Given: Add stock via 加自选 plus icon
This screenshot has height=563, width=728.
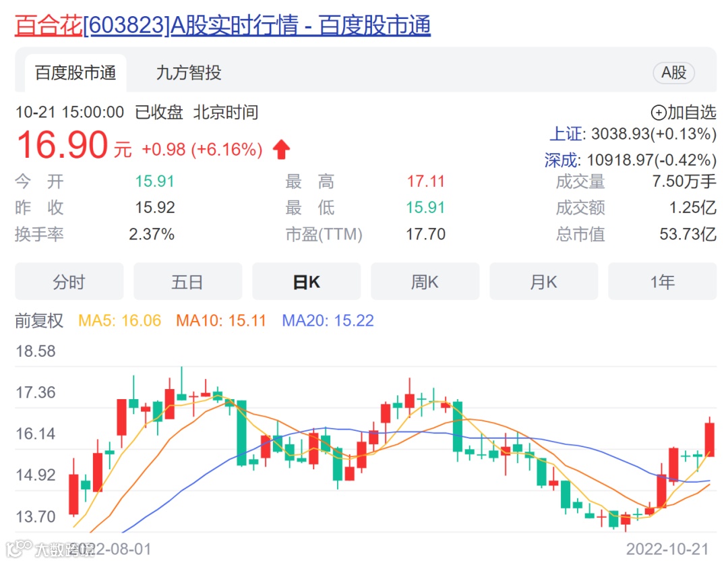Looking at the screenshot, I should tap(659, 113).
